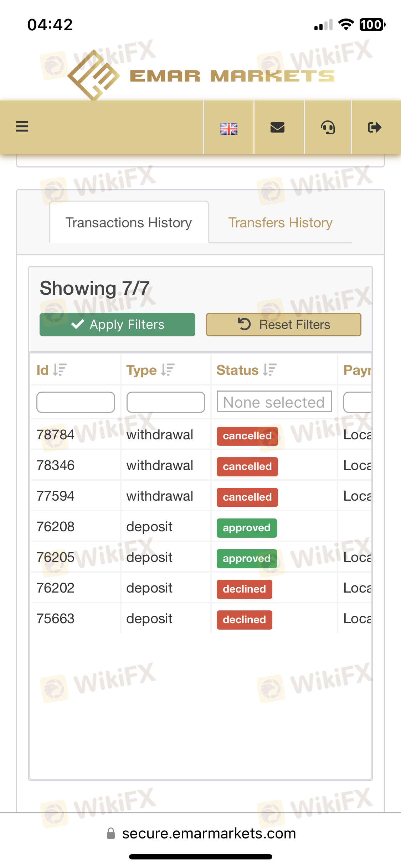401x868 pixels.
Task: Click 'Showing 7/7' heading
Action: coord(94,288)
